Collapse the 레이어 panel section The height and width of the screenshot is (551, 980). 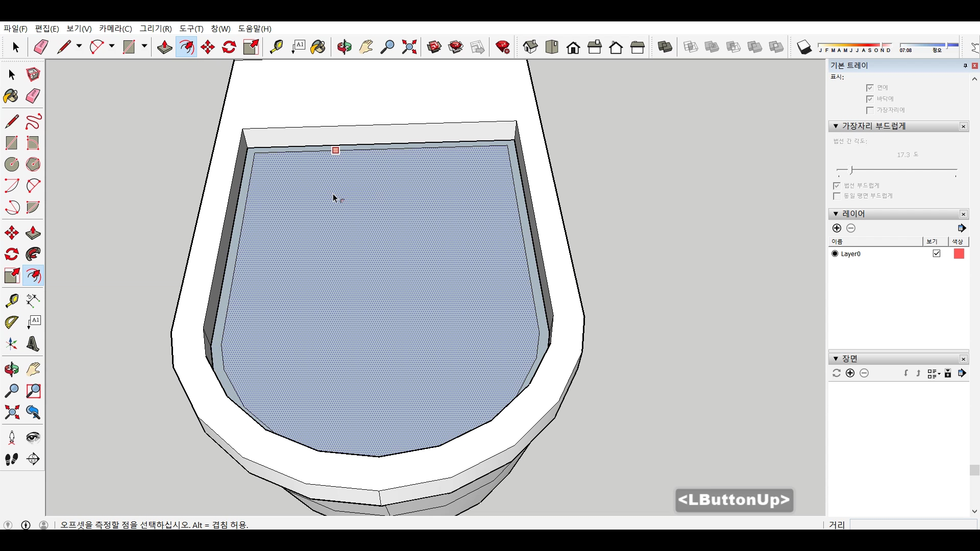[x=836, y=214]
